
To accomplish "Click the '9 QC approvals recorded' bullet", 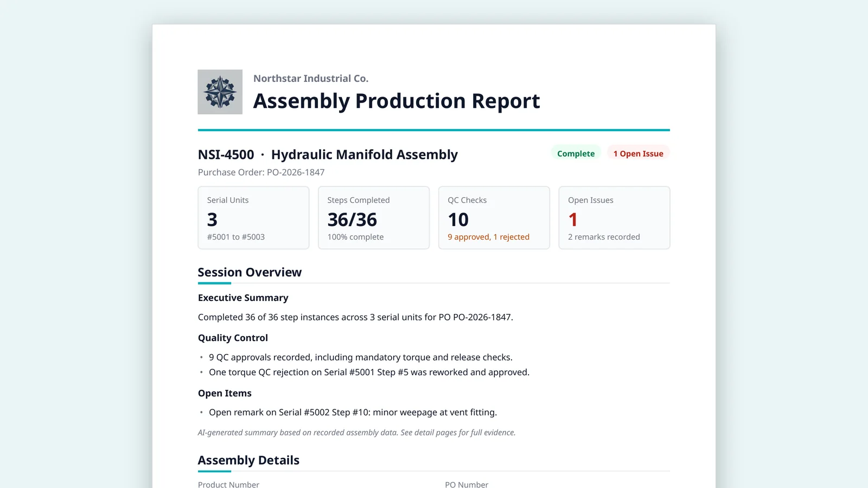I will [x=361, y=357].
